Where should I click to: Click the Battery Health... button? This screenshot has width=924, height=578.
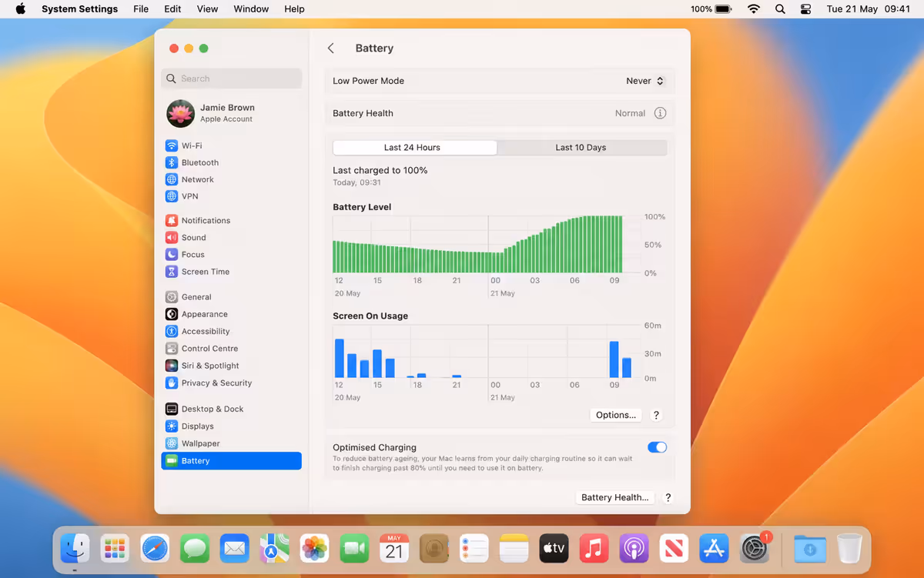(614, 497)
